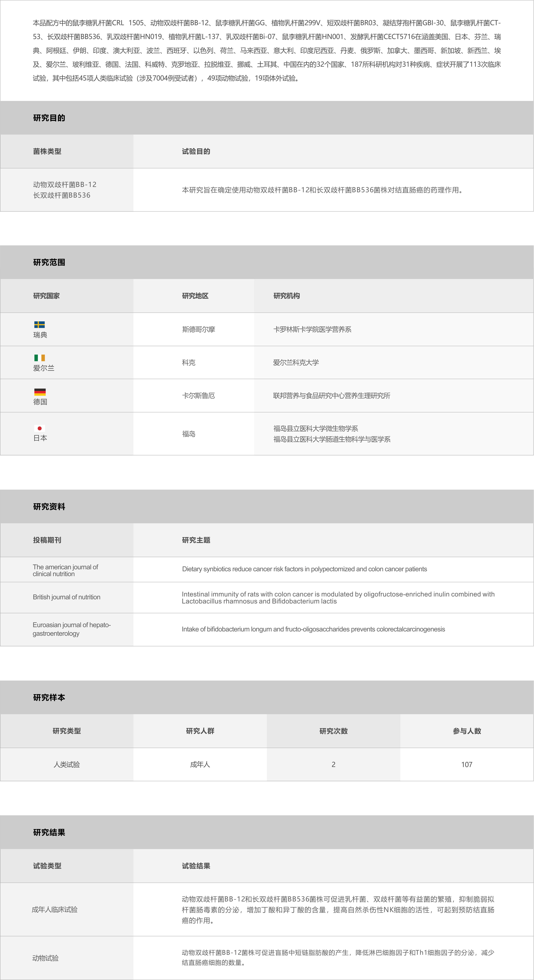Viewport: 534px width, 980px height.
Task: Click the 试验目的 column header
Action: pyautogui.click(x=196, y=151)
